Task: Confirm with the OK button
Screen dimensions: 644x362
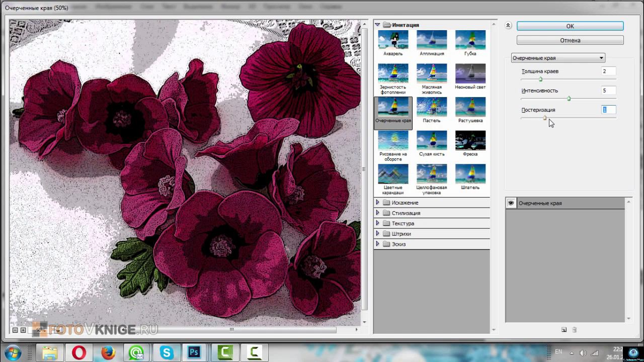Action: pos(570,26)
